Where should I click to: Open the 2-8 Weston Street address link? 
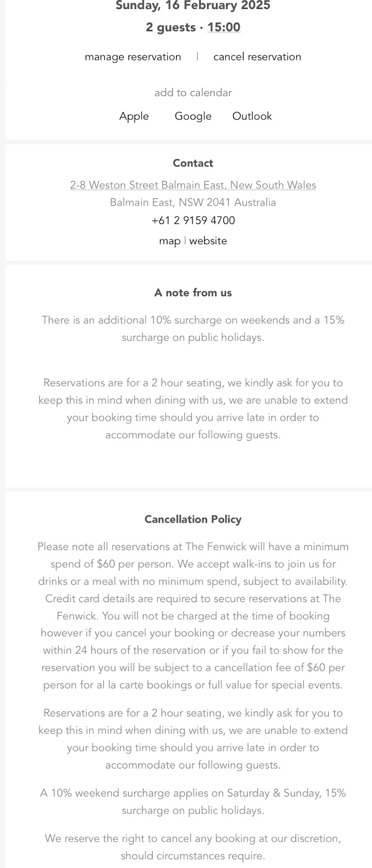tap(193, 185)
